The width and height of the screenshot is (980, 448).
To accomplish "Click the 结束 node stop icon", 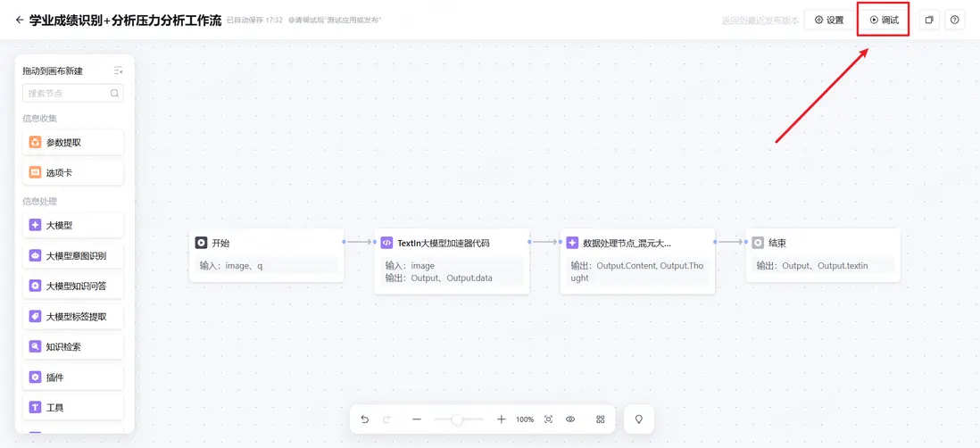I will (758, 243).
